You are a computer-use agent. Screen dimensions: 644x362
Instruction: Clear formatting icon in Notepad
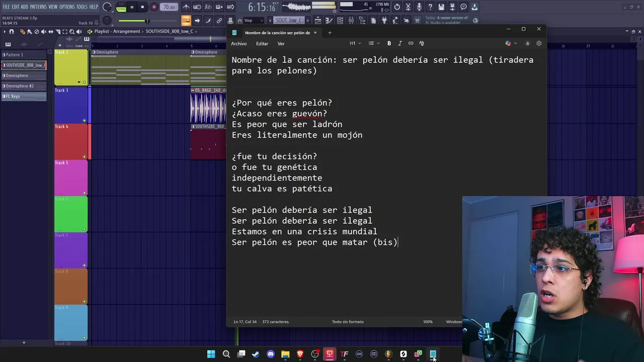tap(422, 44)
